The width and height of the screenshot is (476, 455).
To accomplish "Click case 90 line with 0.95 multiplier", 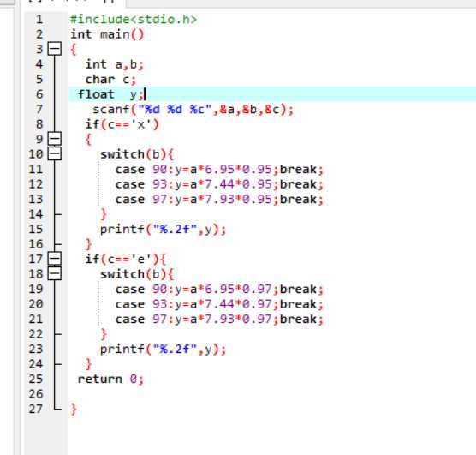I will 219,170.
